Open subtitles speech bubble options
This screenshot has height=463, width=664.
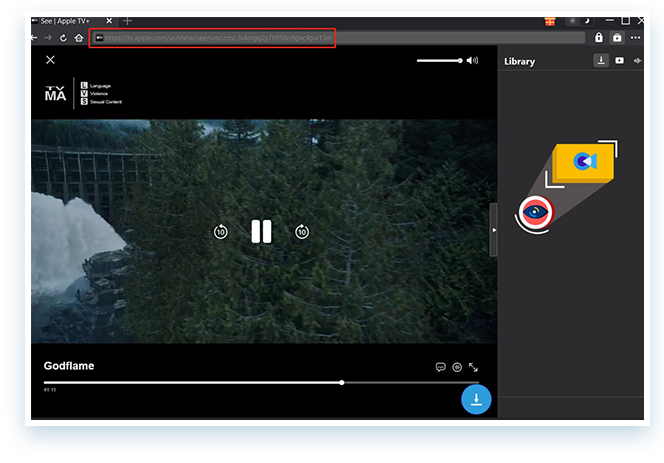coord(440,367)
